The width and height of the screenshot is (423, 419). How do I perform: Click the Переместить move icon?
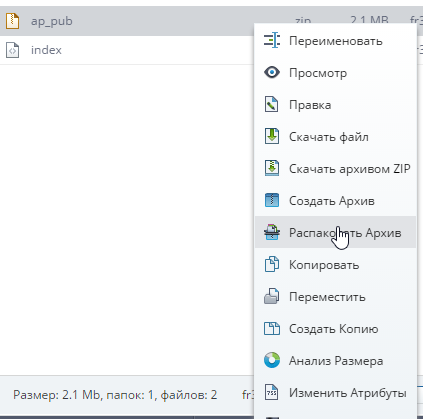tap(272, 296)
